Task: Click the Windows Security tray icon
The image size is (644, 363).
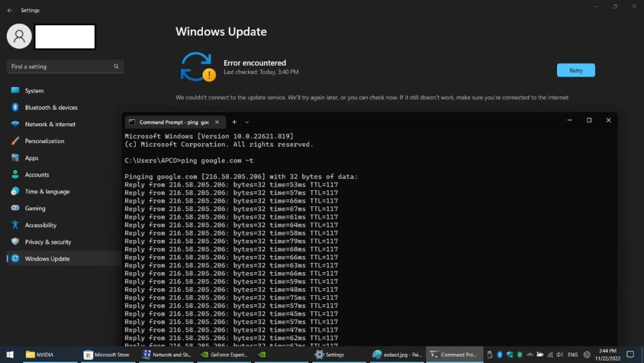Action: (509, 355)
